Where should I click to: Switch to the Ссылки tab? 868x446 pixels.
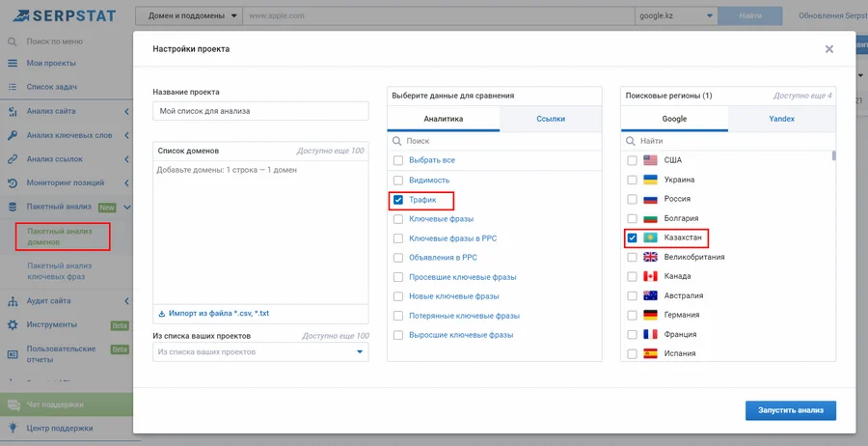(551, 119)
